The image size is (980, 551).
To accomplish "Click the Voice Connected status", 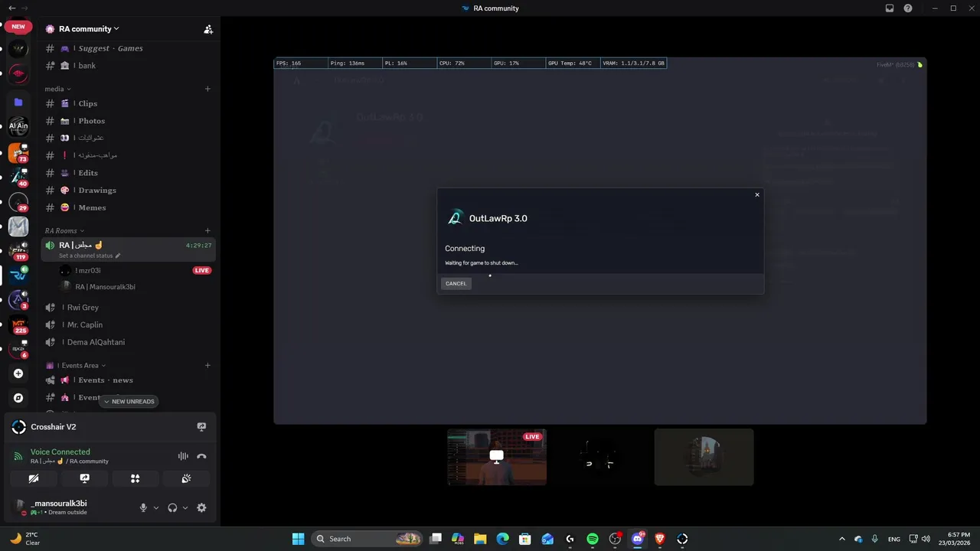I will click(x=60, y=452).
